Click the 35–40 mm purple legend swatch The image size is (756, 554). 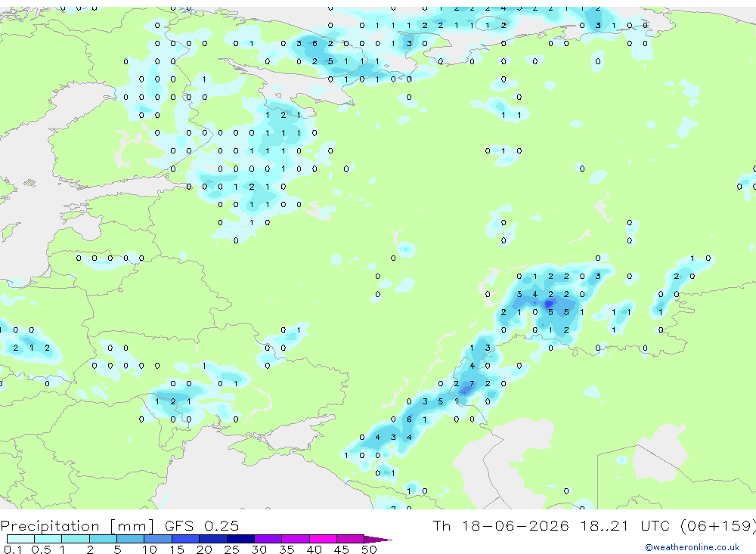[296, 539]
